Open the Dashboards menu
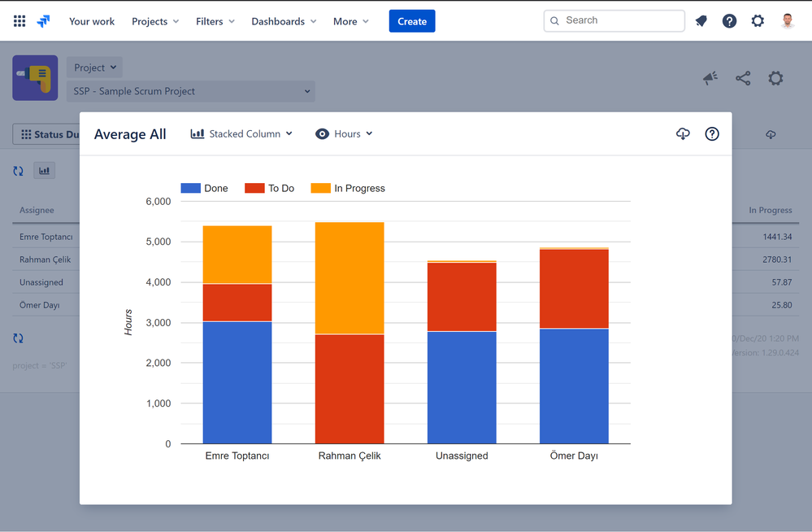Viewport: 812px width, 532px height. (284, 21)
